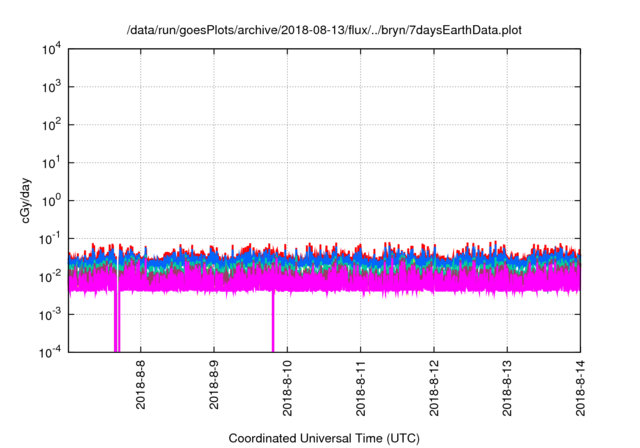Click the 10^2 y-axis tick label
Screen dimensions: 640x448
52,125
